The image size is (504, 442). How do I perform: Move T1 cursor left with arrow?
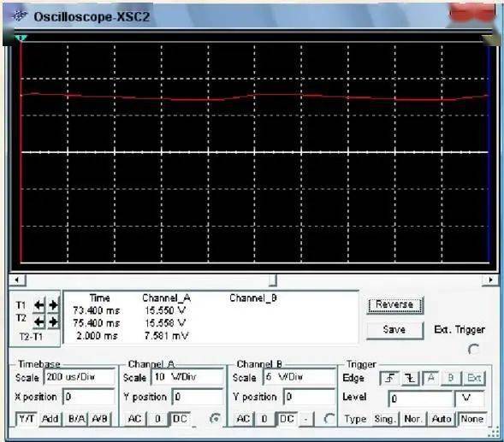[39, 305]
